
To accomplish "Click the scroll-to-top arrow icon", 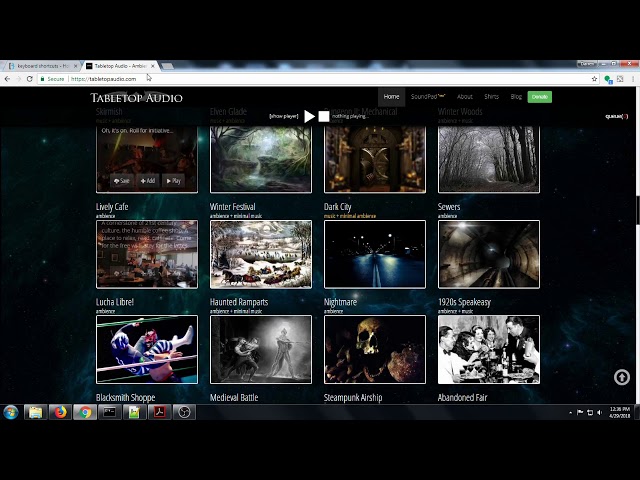I will coord(622,377).
